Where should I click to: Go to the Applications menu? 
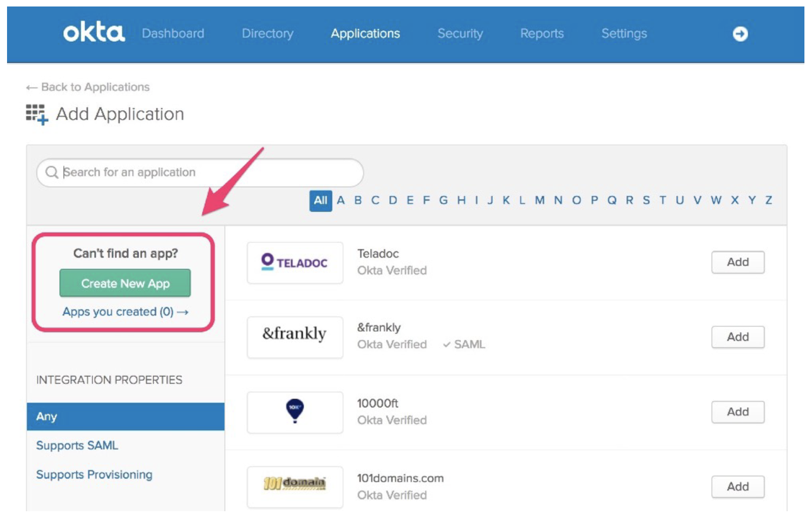tap(365, 34)
